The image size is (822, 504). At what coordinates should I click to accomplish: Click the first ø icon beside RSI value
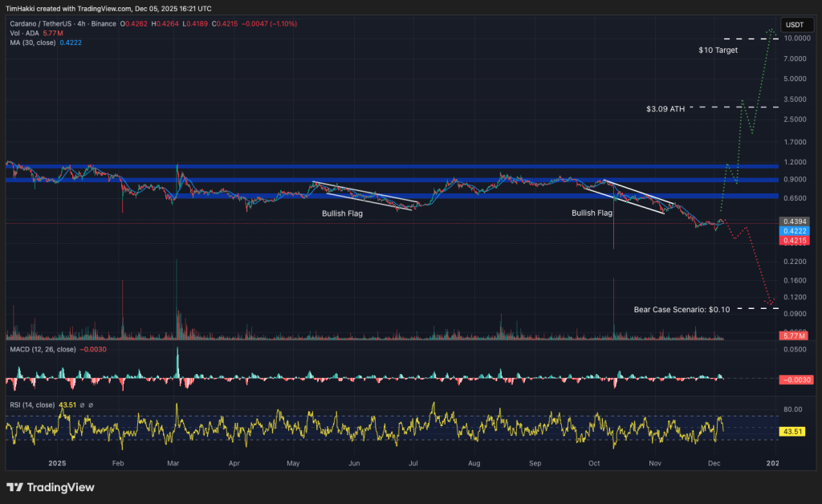click(83, 404)
